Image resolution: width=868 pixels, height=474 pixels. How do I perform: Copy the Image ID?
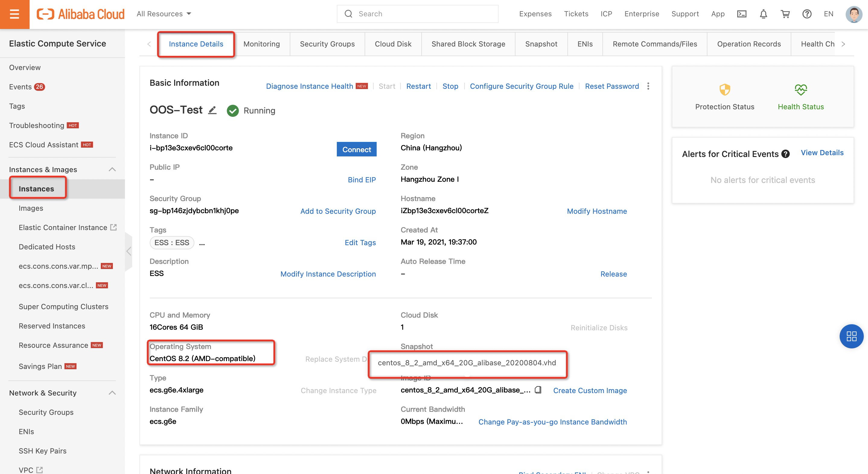(538, 390)
